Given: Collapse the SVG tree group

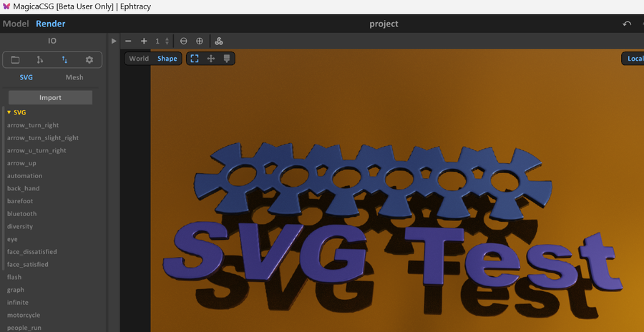Looking at the screenshot, I should [9, 112].
